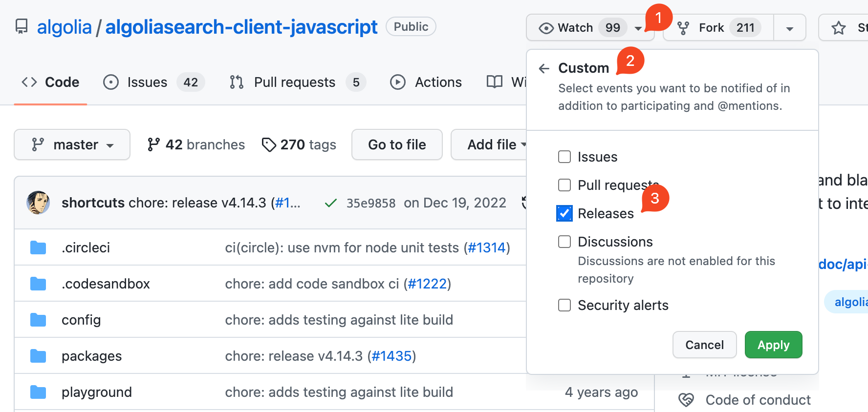The height and width of the screenshot is (412, 868).
Task: Open the 42 branches link
Action: pos(196,144)
